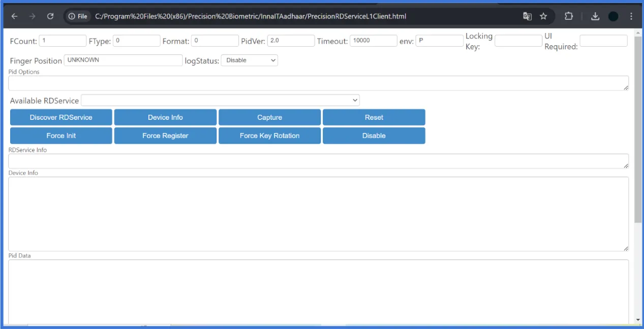Click the profile avatar circle
The width and height of the screenshot is (644, 329).
(x=613, y=16)
